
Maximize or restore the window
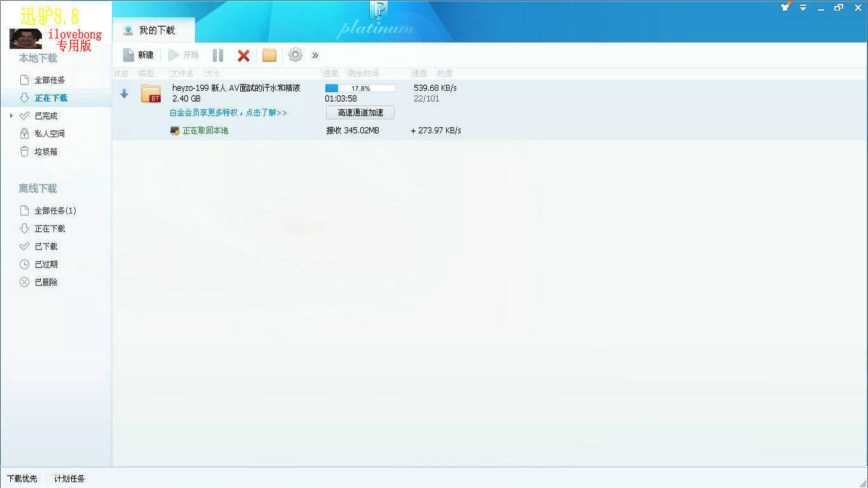pyautogui.click(x=839, y=8)
